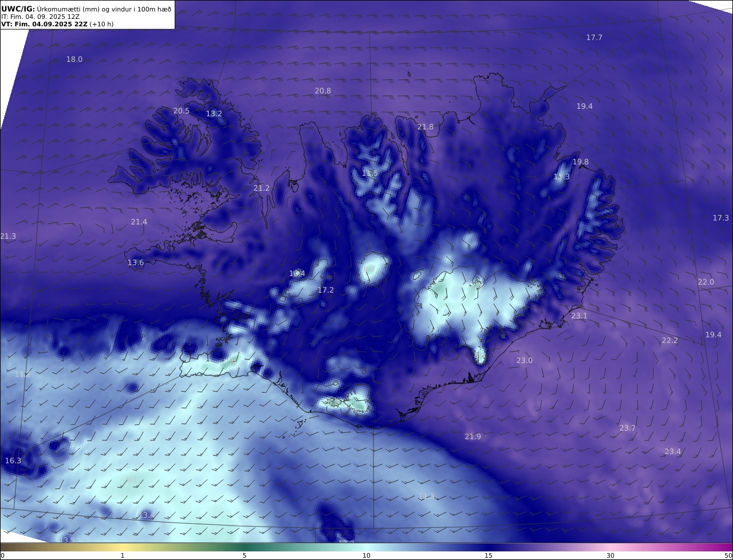The height and width of the screenshot is (560, 733).
Task: Click the colorbar tick label 15
Action: tap(488, 555)
